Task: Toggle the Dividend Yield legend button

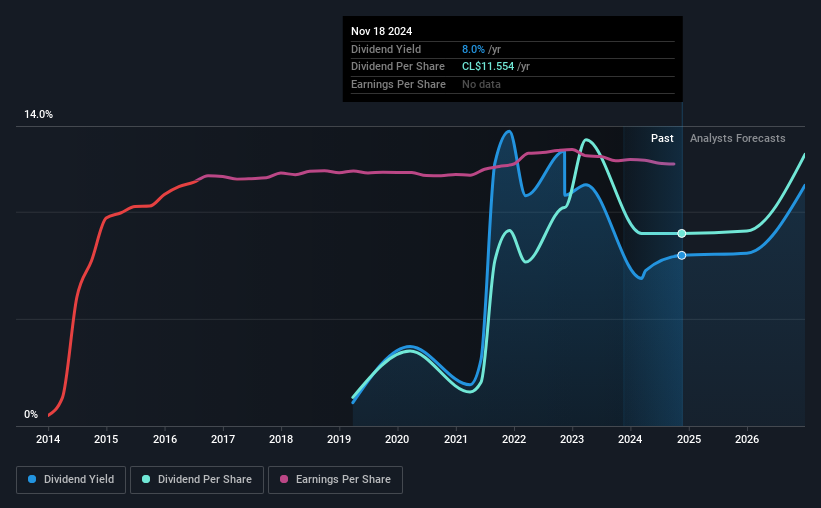Action: point(71,480)
